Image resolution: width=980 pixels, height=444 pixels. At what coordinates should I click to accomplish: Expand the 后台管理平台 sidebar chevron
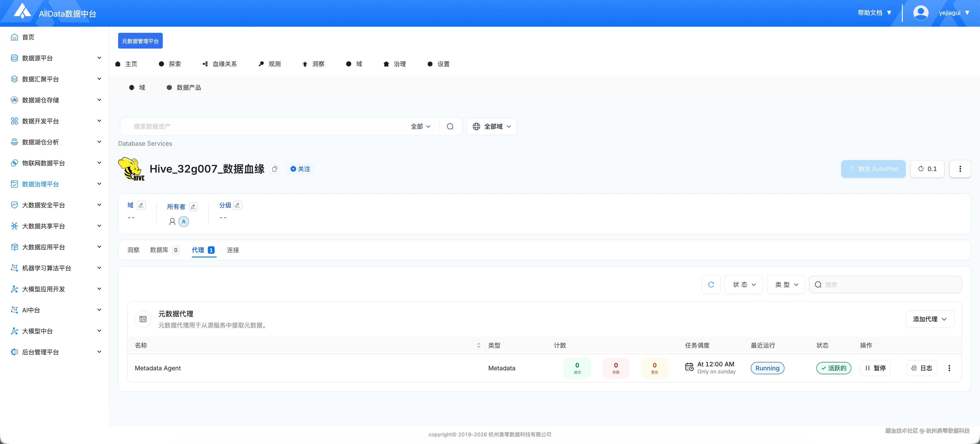[x=99, y=352]
